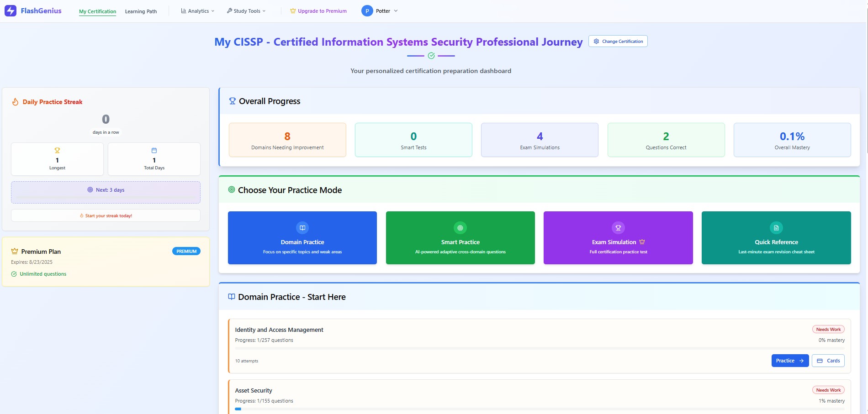Open Quick Reference via its card icon
Image resolution: width=868 pixels, height=414 pixels.
pyautogui.click(x=776, y=227)
